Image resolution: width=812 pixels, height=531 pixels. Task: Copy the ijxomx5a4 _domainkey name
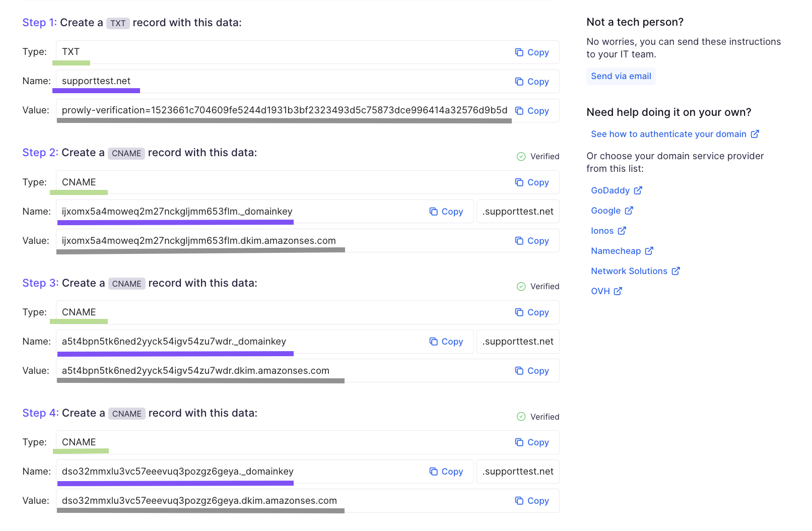(446, 212)
